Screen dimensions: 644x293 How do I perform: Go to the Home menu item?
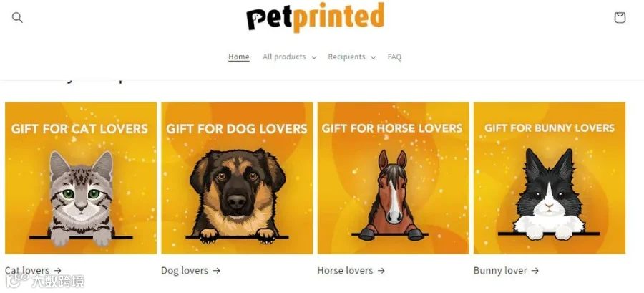tap(238, 57)
